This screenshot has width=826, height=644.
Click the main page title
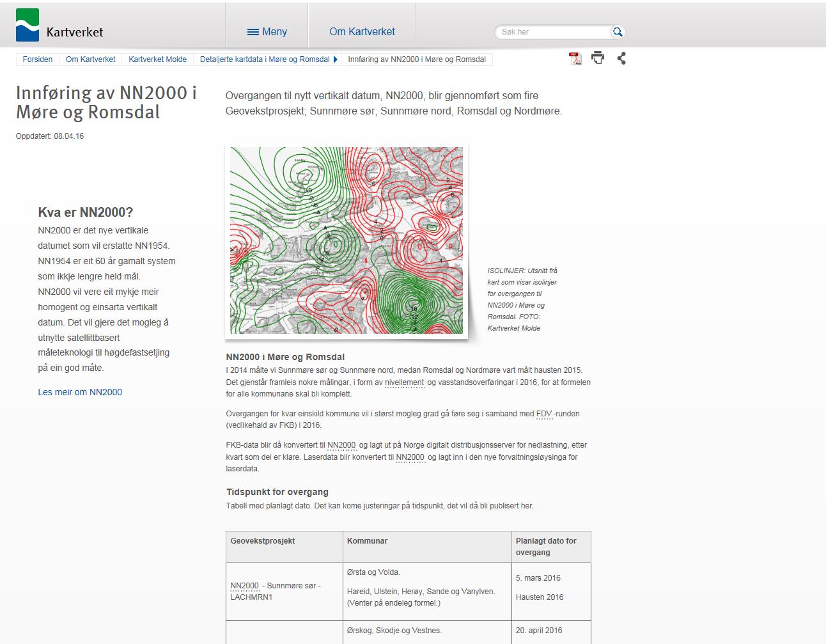106,102
